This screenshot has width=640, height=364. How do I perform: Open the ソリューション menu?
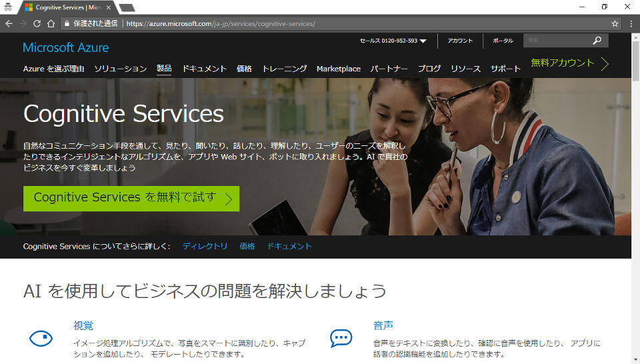pyautogui.click(x=121, y=69)
